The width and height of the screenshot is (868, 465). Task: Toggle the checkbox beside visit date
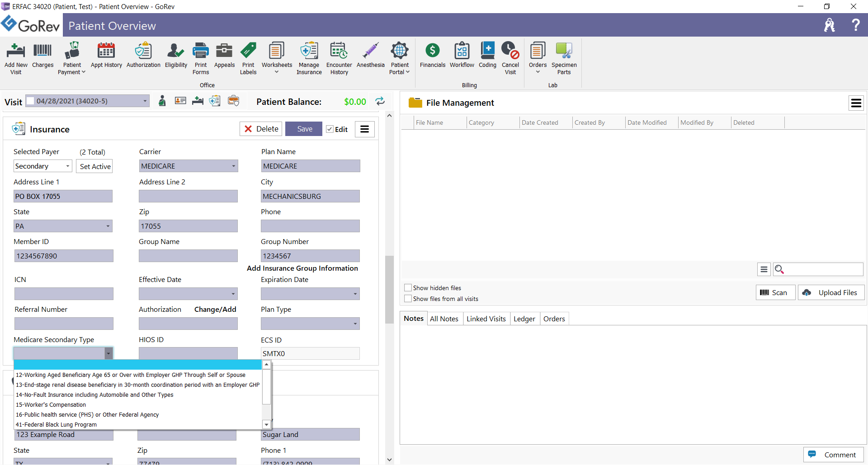tap(30, 101)
